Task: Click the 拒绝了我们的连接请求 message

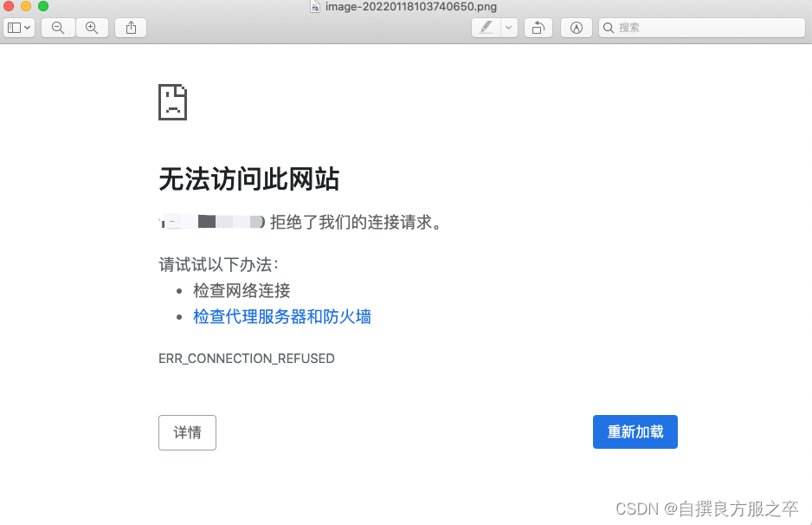Action: tap(356, 223)
